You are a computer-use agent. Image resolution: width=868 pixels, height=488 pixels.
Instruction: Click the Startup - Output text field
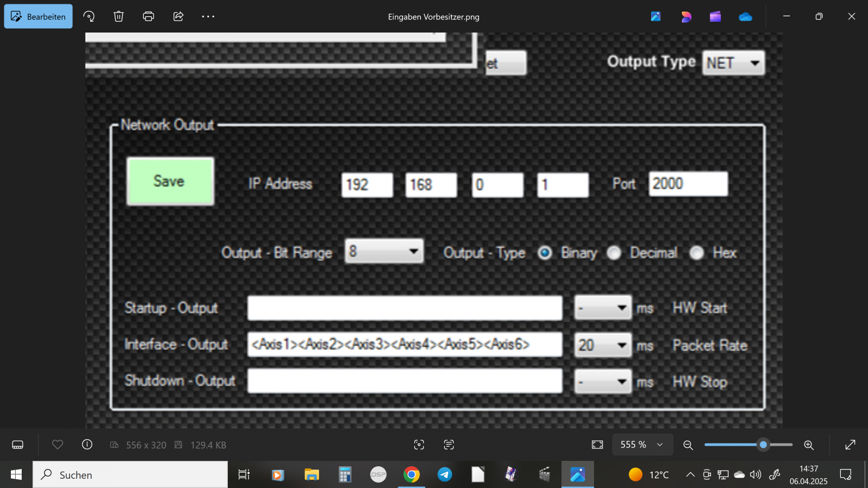405,308
